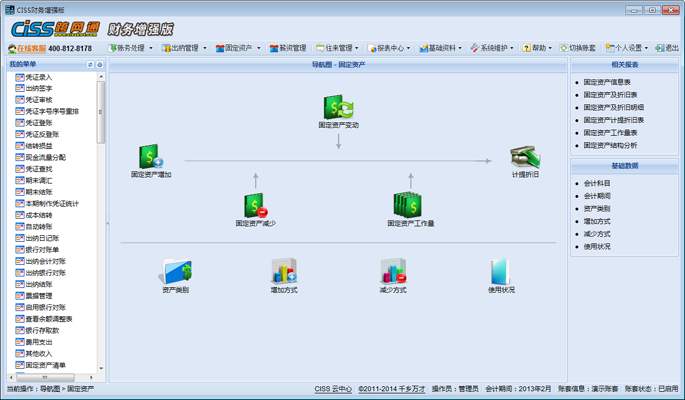This screenshot has width=685, height=400.
Task: Launch the 计提折旧 icon
Action: (525, 158)
